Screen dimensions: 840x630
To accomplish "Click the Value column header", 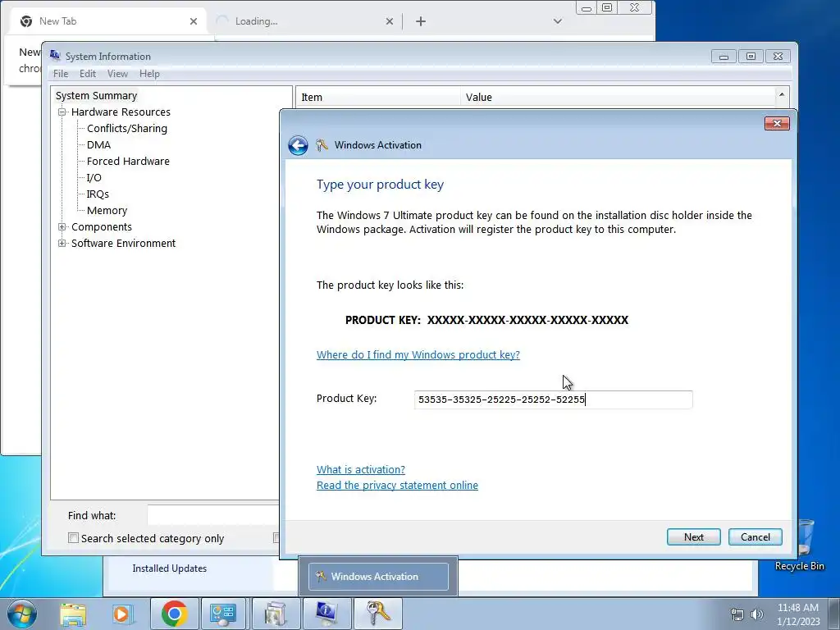I will (618, 97).
